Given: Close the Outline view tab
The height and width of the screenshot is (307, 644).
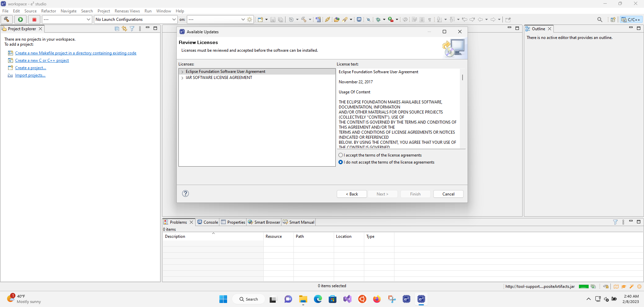Looking at the screenshot, I should coord(550,29).
